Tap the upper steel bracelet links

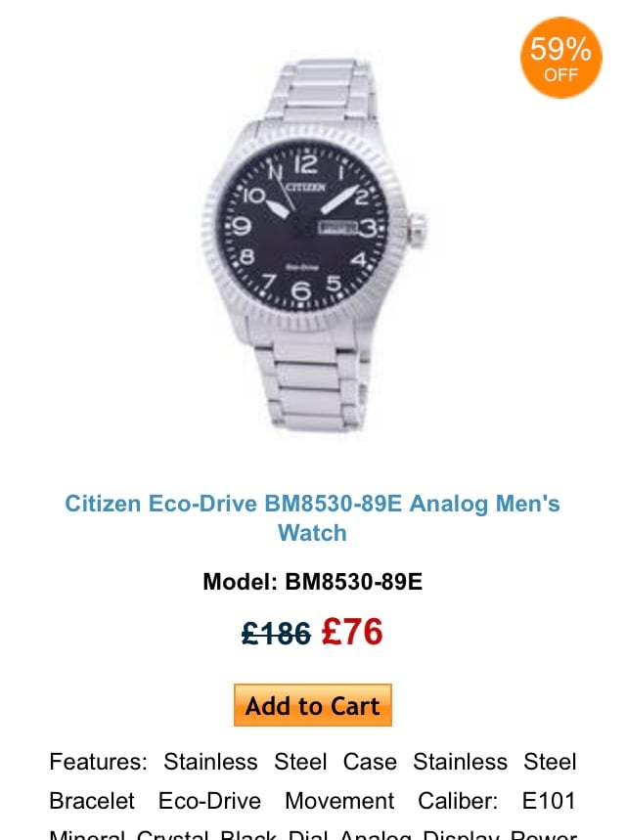pyautogui.click(x=323, y=90)
